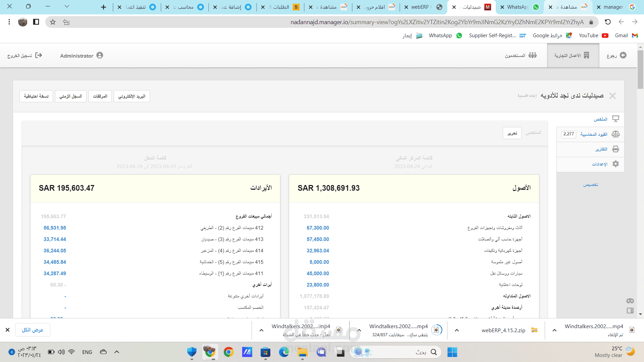This screenshot has height=362, width=644.
Task: Click the Logout (تسجيل الخروج) icon
Action: click(39, 55)
